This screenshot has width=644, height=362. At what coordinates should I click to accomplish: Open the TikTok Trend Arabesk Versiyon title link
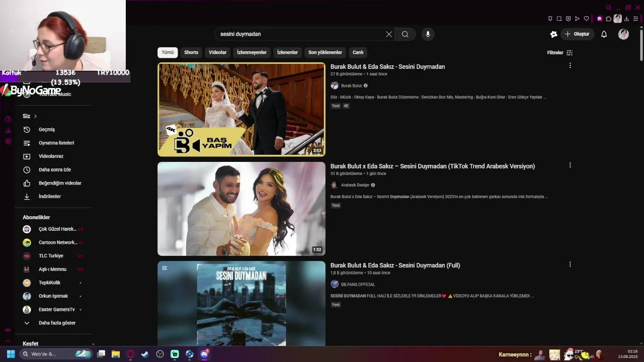click(x=433, y=166)
